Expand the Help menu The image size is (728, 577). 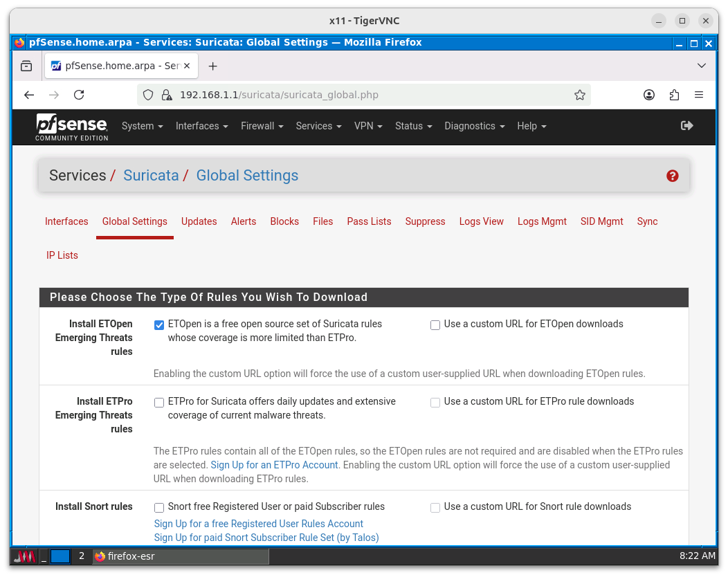tap(531, 127)
